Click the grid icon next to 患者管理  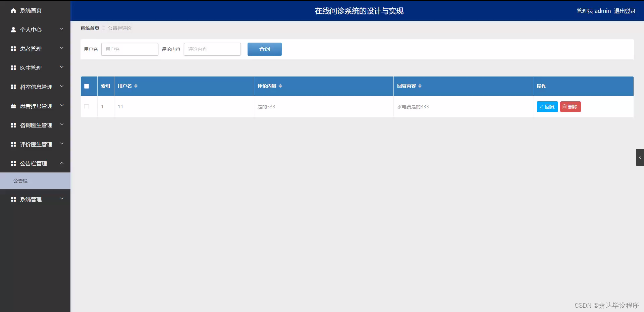13,49
